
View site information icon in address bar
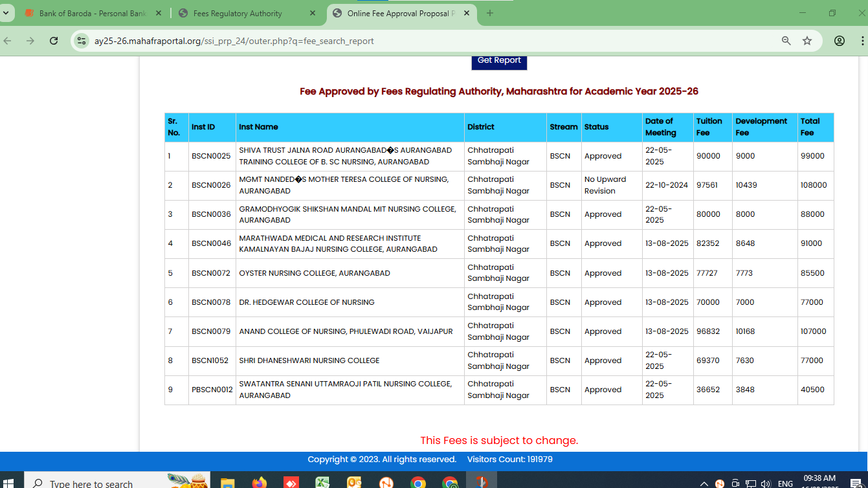(82, 41)
